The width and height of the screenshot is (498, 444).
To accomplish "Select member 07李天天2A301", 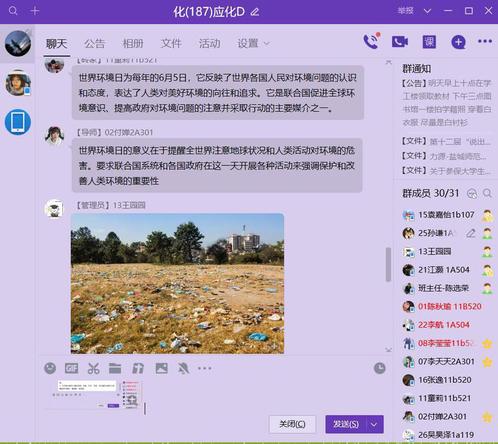I will (447, 362).
